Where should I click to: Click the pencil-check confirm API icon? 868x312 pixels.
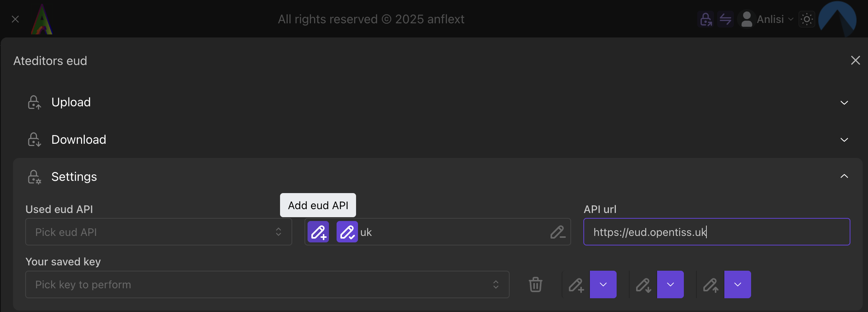coord(347,232)
